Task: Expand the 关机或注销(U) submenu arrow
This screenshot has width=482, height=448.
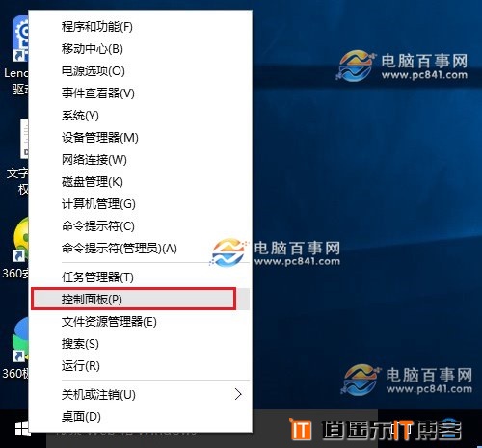Action: [x=238, y=394]
